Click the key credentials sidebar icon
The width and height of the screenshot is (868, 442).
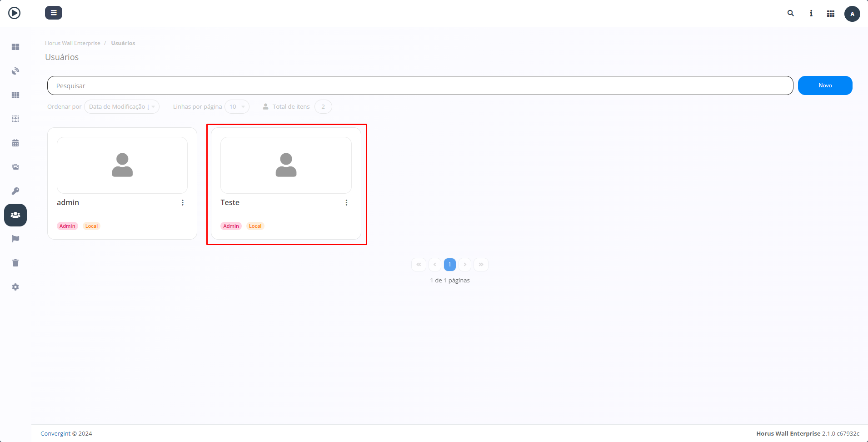click(x=15, y=191)
